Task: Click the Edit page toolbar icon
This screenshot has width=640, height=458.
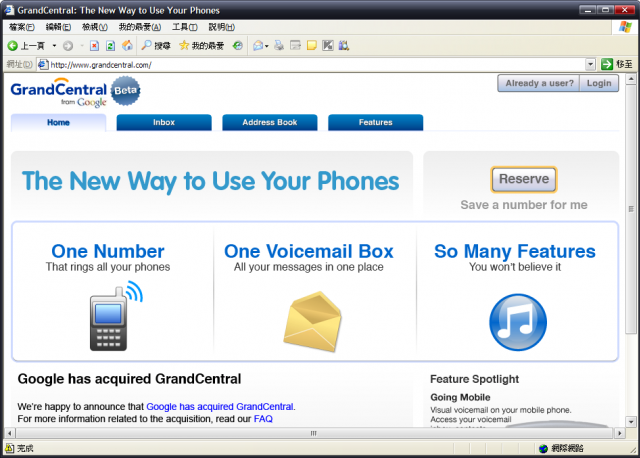Action: pos(296,45)
